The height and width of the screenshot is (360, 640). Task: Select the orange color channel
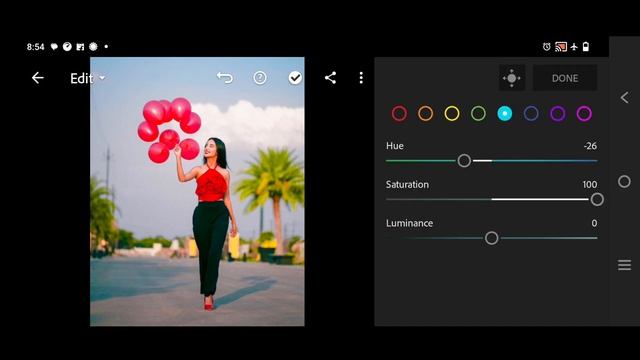[425, 113]
